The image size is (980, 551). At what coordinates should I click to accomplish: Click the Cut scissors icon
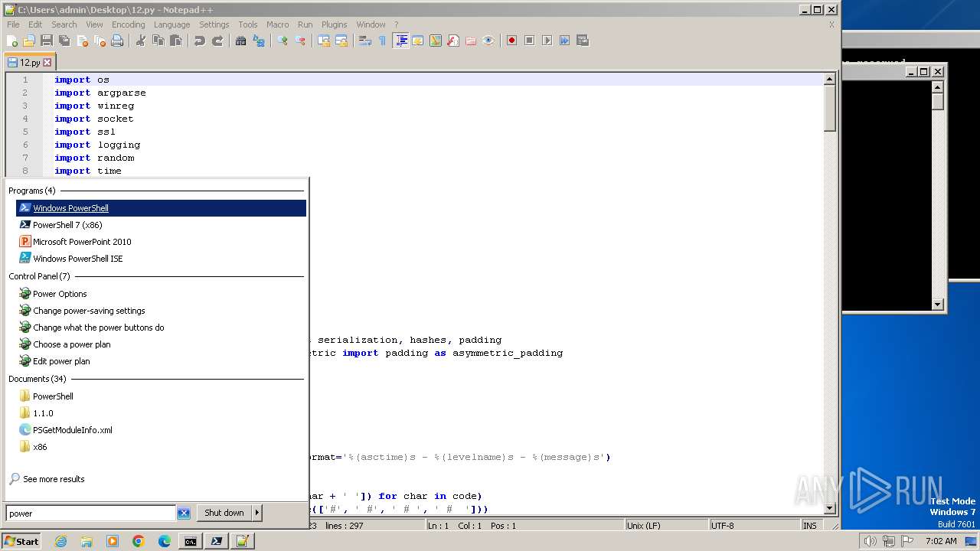[x=141, y=41]
